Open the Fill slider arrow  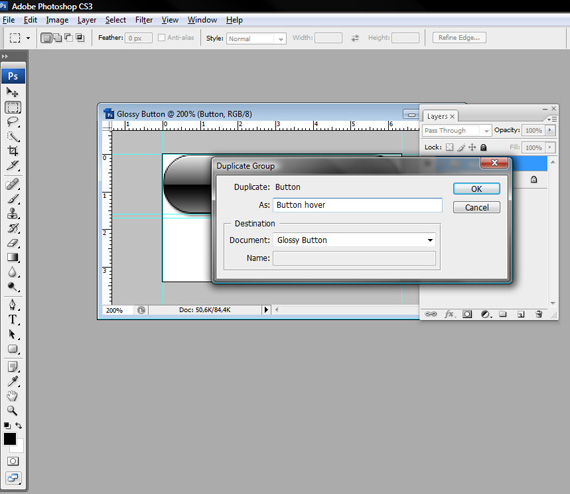tap(550, 147)
